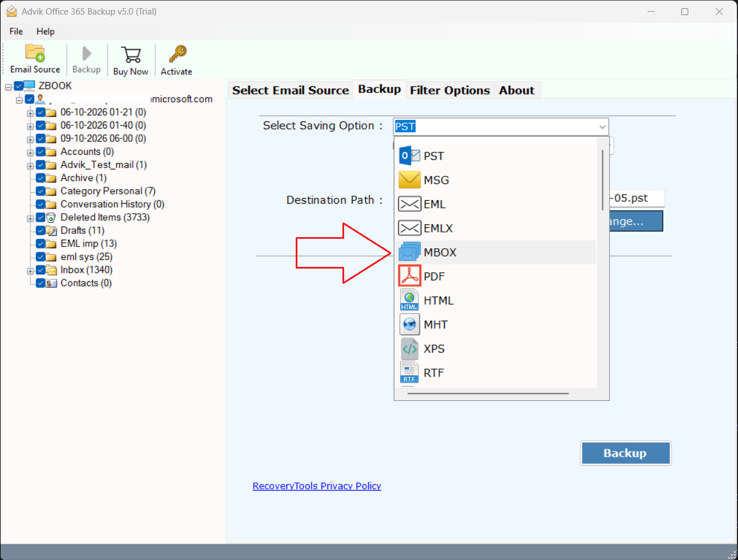
Task: Select the XPS code icon
Action: point(410,349)
